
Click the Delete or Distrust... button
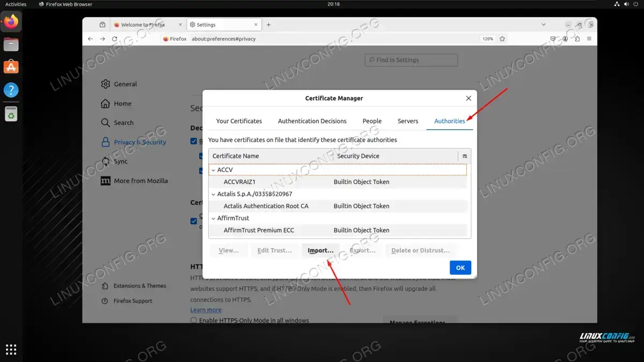coord(421,250)
